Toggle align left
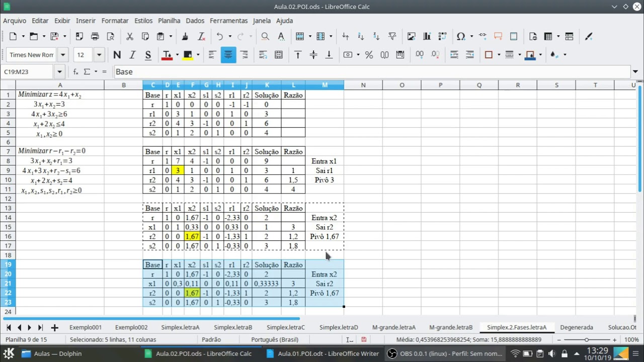Screen dimensions: 644x362 tap(212, 55)
